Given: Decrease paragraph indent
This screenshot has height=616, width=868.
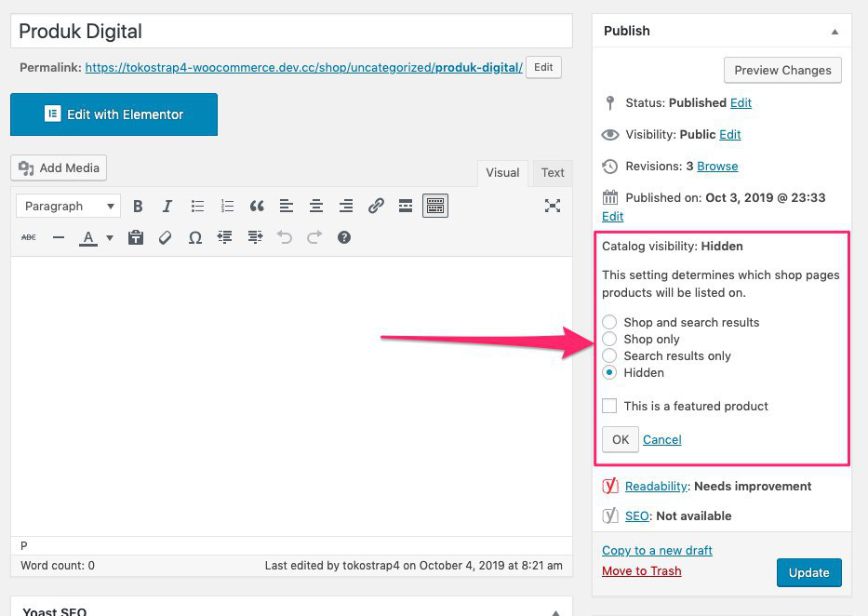Looking at the screenshot, I should [225, 237].
